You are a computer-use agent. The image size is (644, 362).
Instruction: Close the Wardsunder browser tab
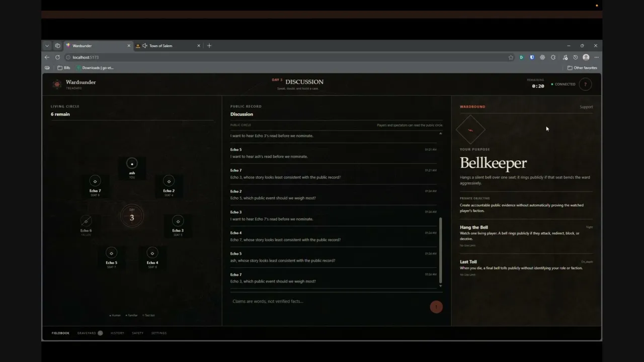128,46
